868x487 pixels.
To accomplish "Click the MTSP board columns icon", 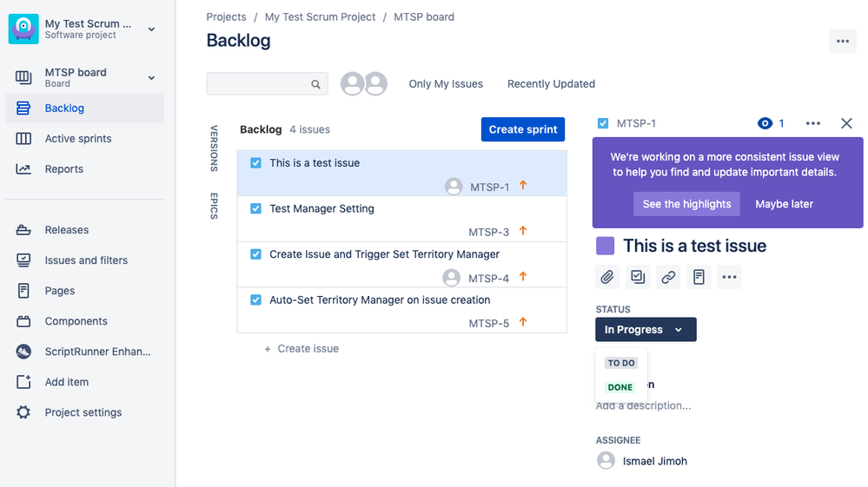I will pyautogui.click(x=23, y=77).
